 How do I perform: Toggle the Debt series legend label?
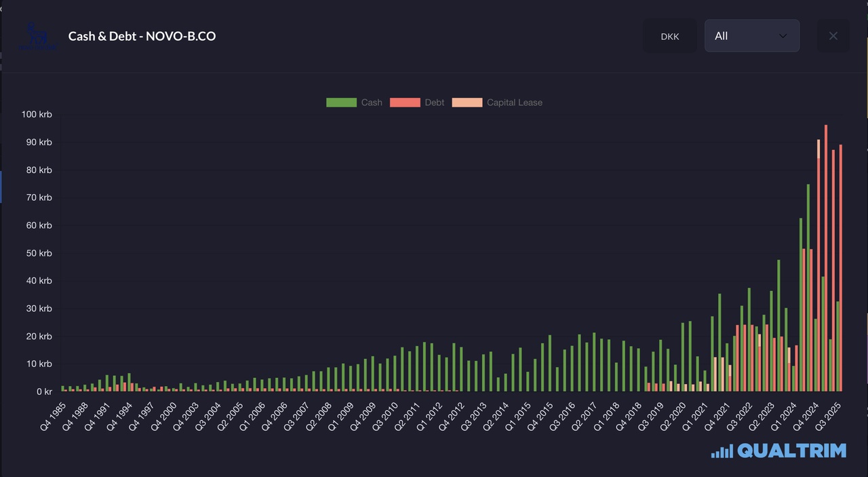(435, 102)
